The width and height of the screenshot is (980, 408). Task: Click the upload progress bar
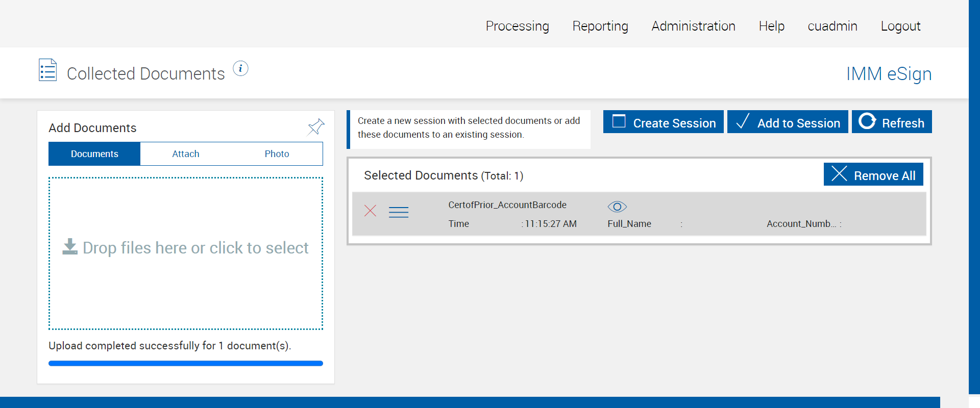(x=186, y=364)
